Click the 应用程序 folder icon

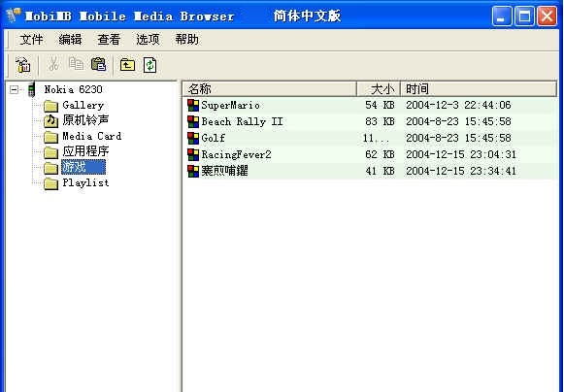click(x=50, y=152)
